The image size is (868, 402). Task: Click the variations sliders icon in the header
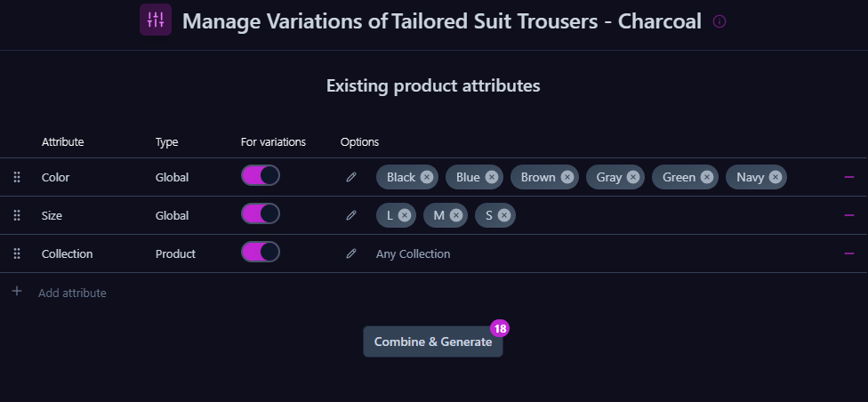156,20
